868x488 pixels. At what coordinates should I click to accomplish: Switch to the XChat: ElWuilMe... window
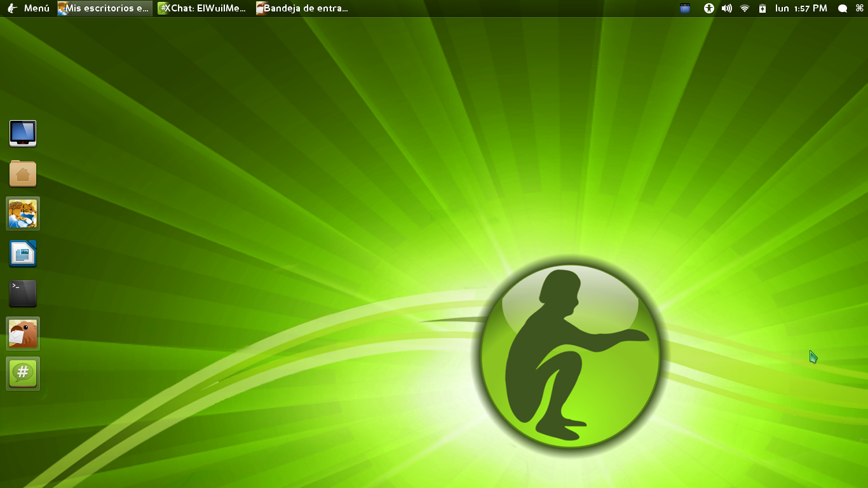coord(203,8)
